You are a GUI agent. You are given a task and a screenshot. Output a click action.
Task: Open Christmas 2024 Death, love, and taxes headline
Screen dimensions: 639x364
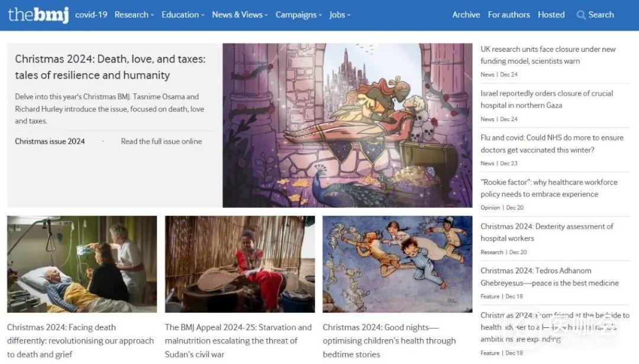click(x=110, y=67)
